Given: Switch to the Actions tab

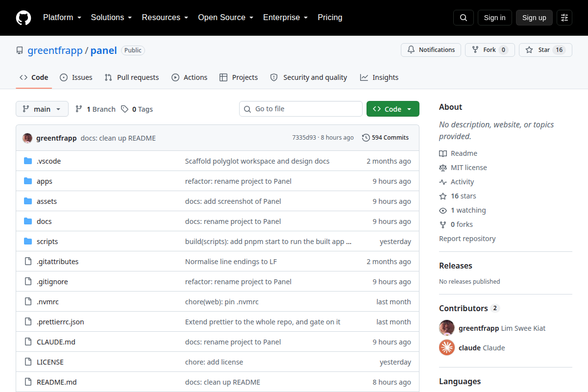Looking at the screenshot, I should coord(190,77).
